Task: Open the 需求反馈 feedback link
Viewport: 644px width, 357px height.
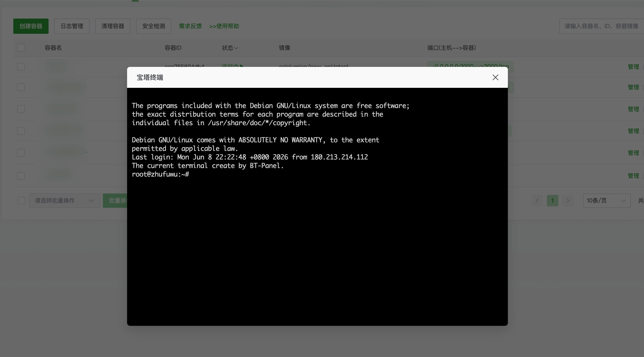Action: point(190,26)
